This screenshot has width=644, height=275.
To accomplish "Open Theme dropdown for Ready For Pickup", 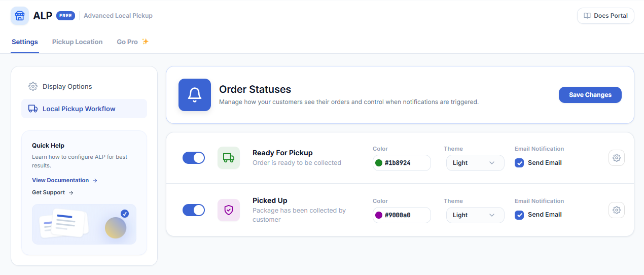I will (x=475, y=163).
